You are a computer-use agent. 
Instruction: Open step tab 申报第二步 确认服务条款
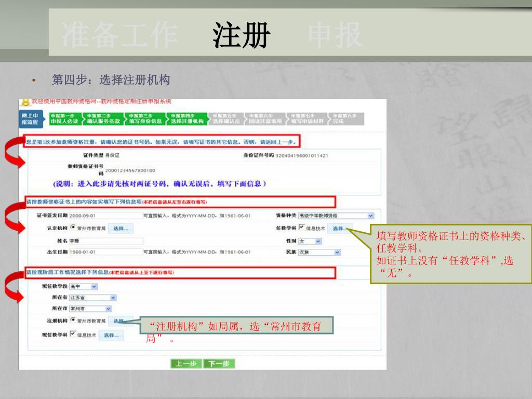(x=103, y=119)
